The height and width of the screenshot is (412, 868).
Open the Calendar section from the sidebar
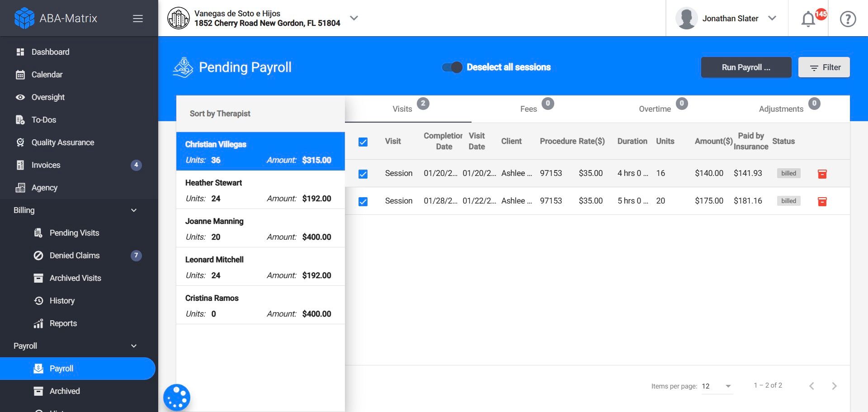(x=47, y=74)
